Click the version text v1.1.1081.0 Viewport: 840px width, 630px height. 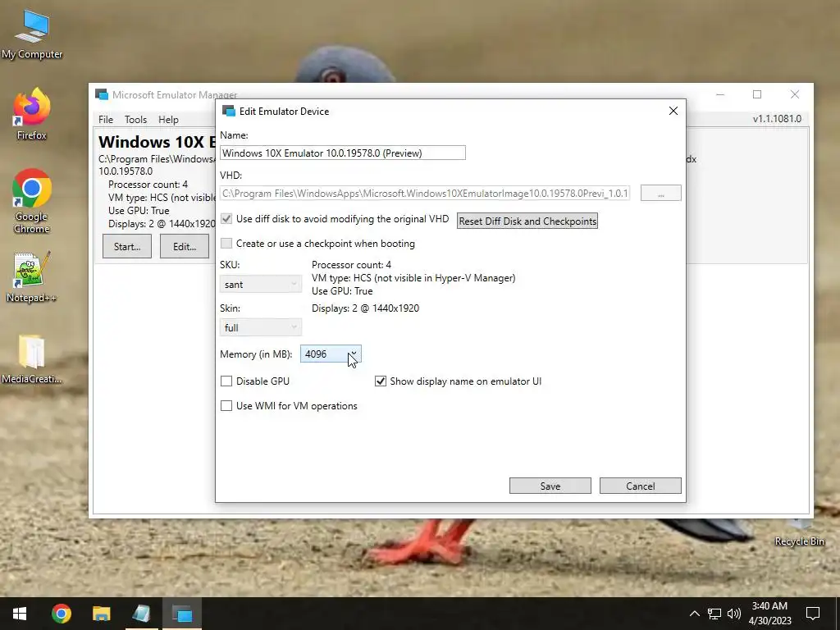pyautogui.click(x=777, y=119)
